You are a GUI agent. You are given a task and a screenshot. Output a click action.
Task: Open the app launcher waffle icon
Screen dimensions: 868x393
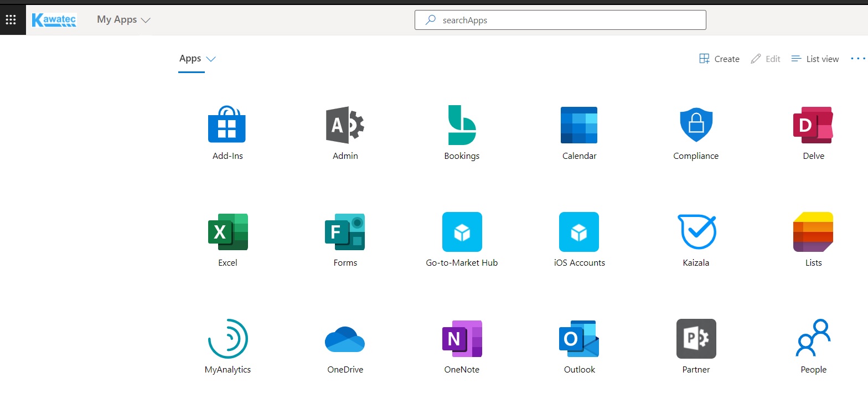point(11,20)
